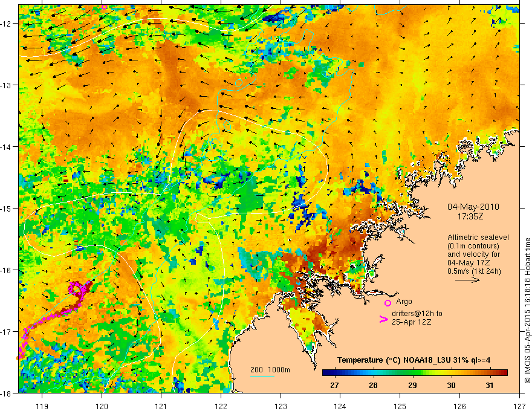This screenshot has height=411, width=532.
Task: Click the longitude label 125
Action: coord(400,406)
